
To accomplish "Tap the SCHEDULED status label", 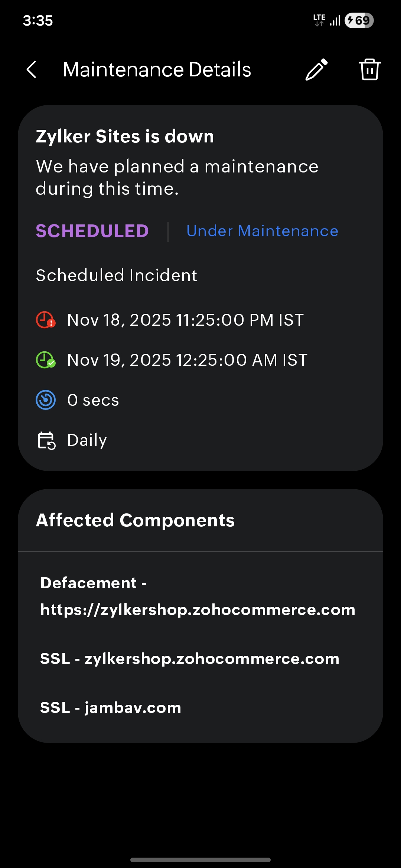I will (92, 231).
